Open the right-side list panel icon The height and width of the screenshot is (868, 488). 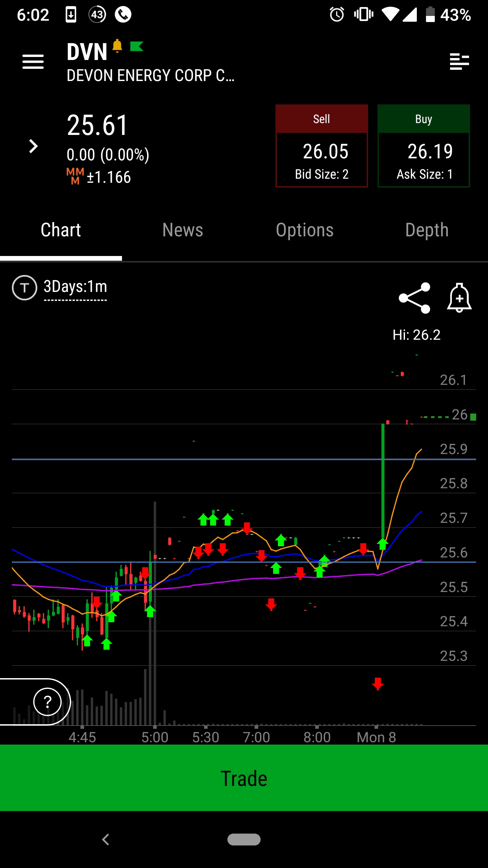[459, 62]
